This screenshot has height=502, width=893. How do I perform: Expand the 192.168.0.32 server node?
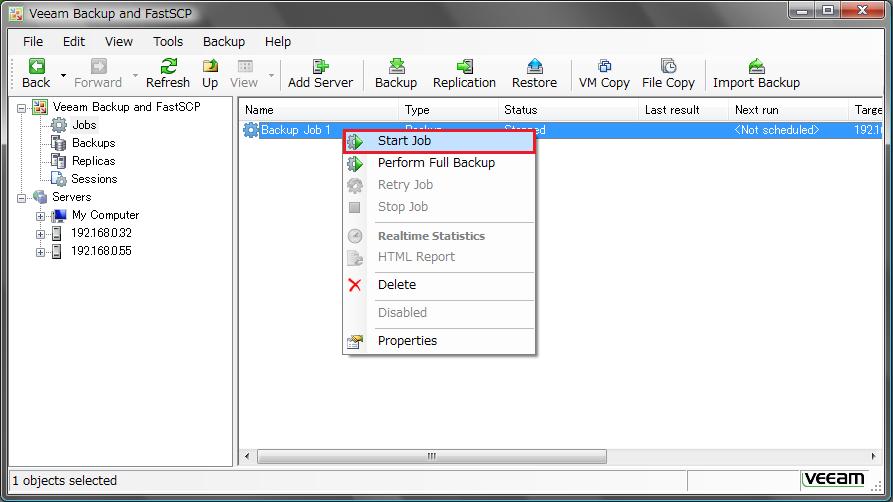tap(40, 234)
